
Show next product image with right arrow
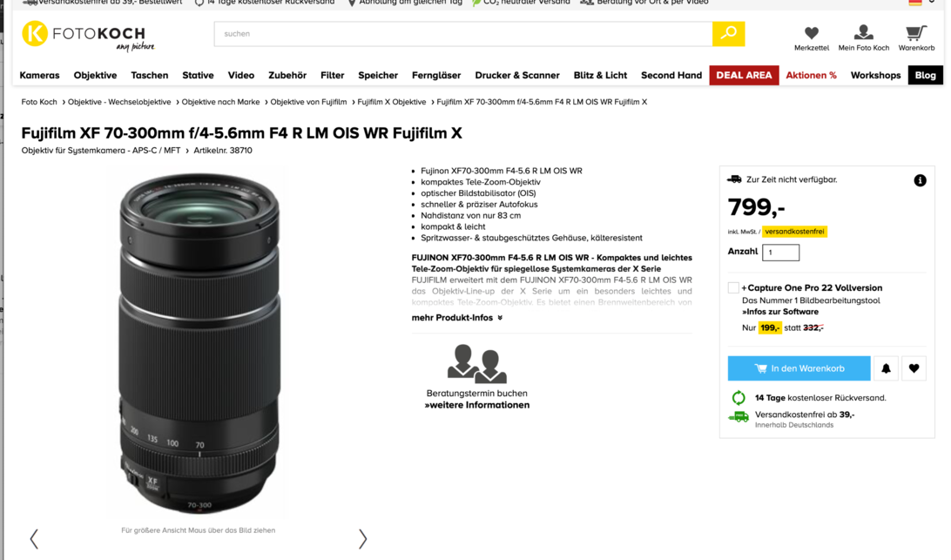362,539
